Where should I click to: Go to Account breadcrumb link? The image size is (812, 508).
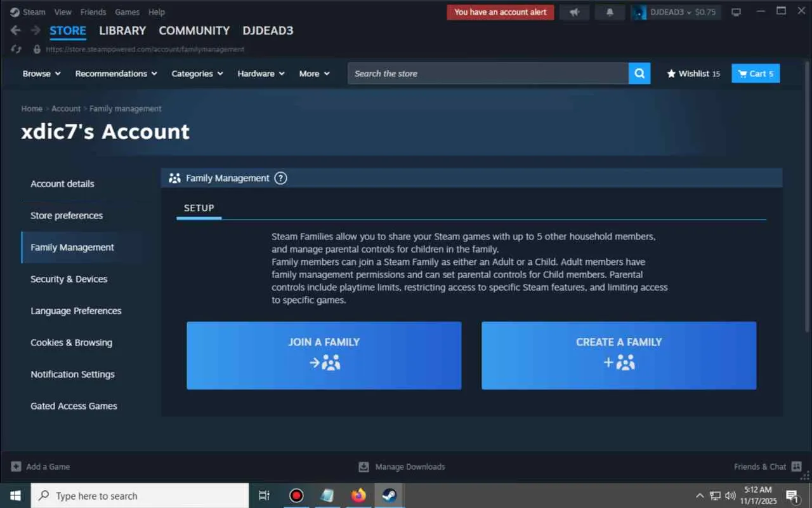pos(66,109)
